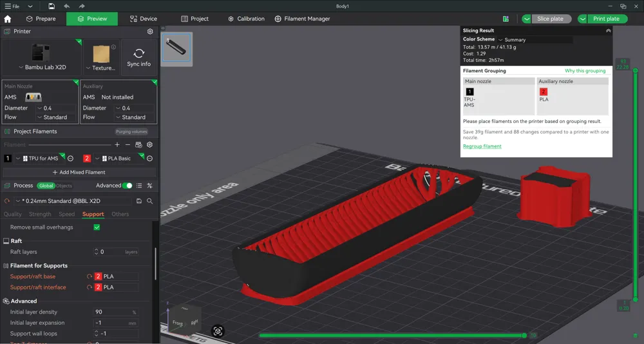The height and width of the screenshot is (344, 644).
Task: Click the Slice plate button
Action: coord(551,19)
